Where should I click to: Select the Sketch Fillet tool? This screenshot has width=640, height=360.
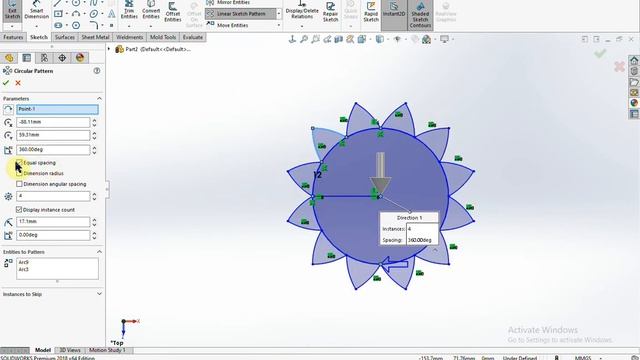(93, 25)
